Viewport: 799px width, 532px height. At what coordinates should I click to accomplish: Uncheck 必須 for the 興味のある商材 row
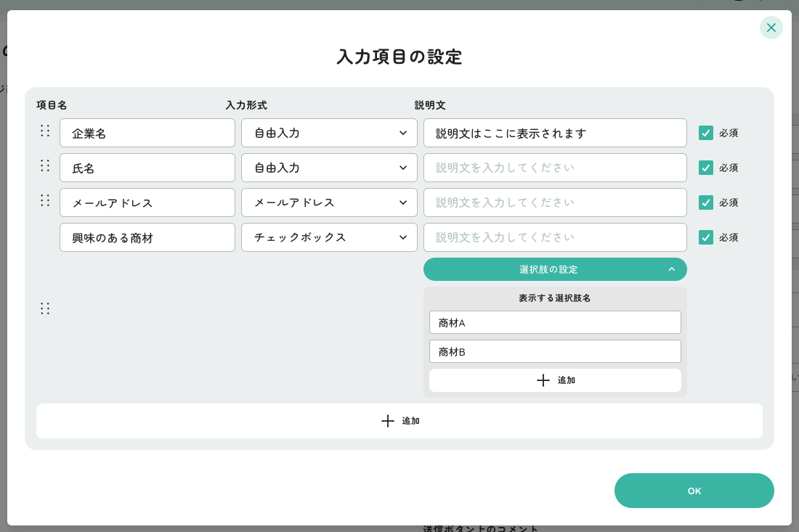(x=705, y=237)
